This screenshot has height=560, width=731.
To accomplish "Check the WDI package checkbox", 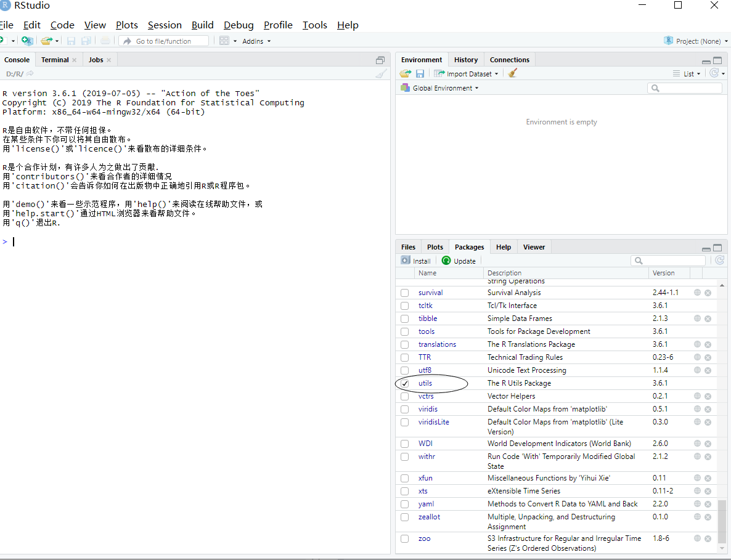I will [x=405, y=444].
